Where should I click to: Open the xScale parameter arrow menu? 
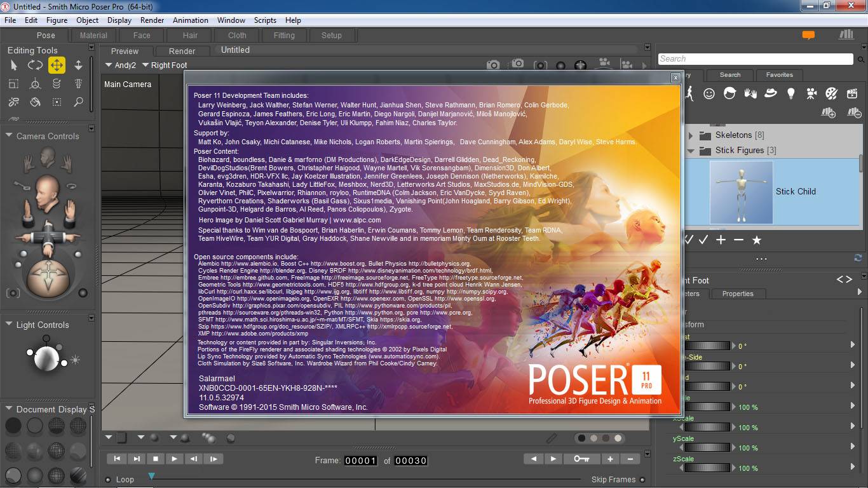click(x=853, y=426)
